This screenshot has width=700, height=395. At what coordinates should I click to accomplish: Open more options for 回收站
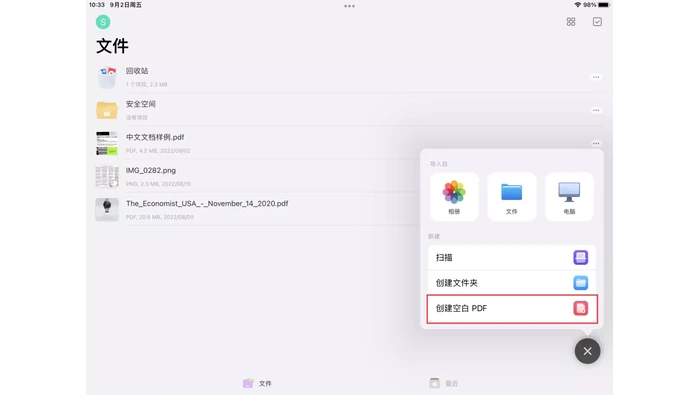[x=596, y=77]
